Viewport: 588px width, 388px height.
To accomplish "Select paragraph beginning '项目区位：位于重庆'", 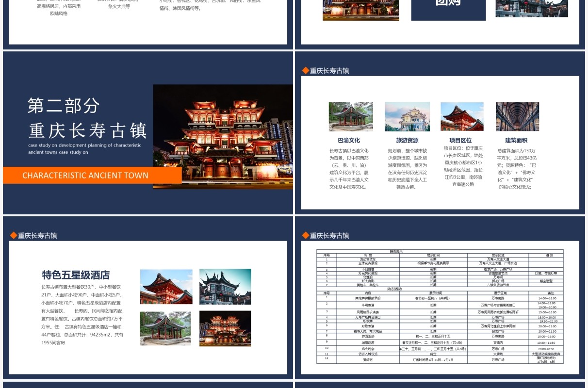I will [x=464, y=166].
